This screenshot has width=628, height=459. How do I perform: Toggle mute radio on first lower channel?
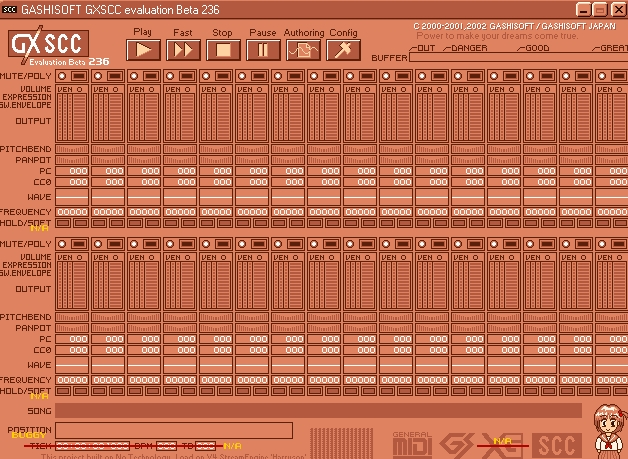[63, 244]
